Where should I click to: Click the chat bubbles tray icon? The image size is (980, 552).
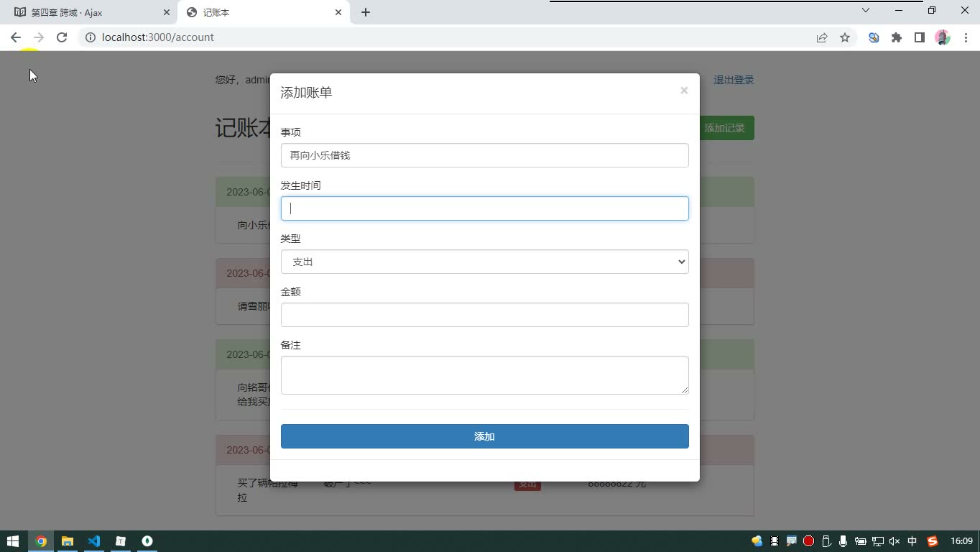pos(757,541)
